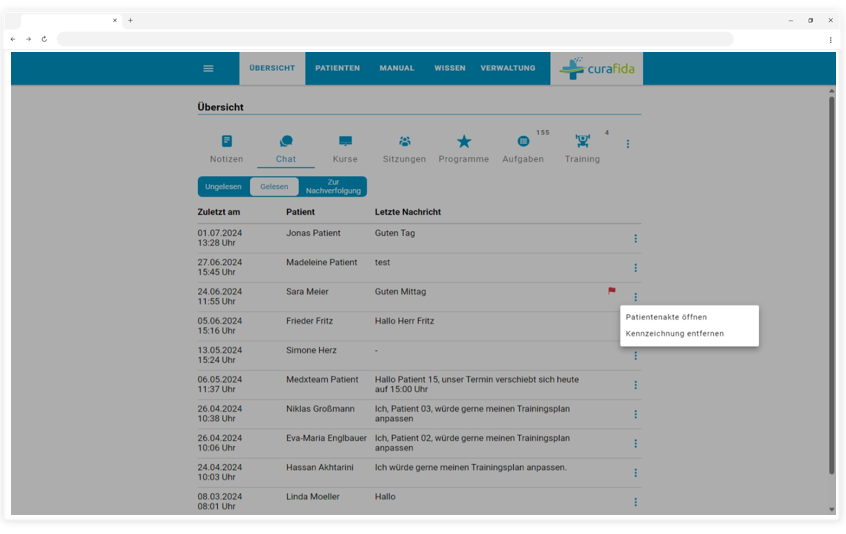This screenshot has height=534, width=846.
Task: Click the curafida logo
Action: [x=597, y=69]
